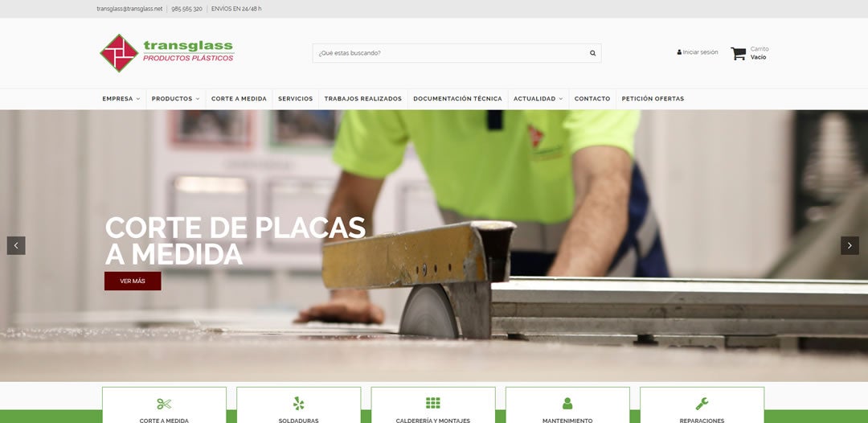
Task: Click the Corte de Placas a Medida heading
Action: [235, 240]
